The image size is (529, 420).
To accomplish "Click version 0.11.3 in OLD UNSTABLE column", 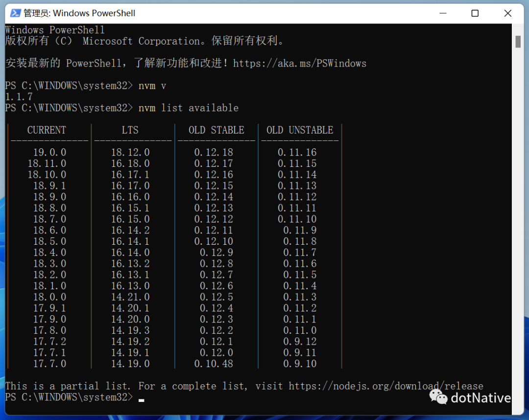I will click(300, 297).
